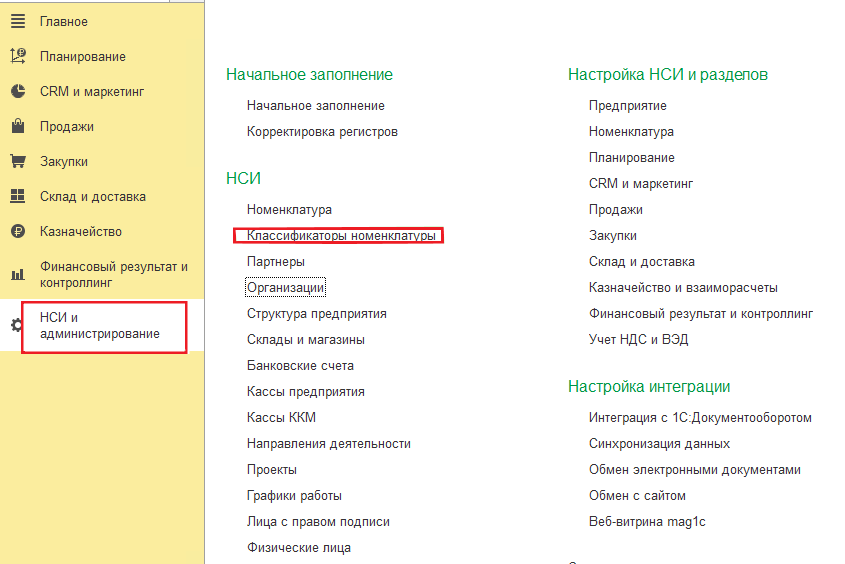Open Банковские счета list
This screenshot has width=845, height=564.
(300, 366)
